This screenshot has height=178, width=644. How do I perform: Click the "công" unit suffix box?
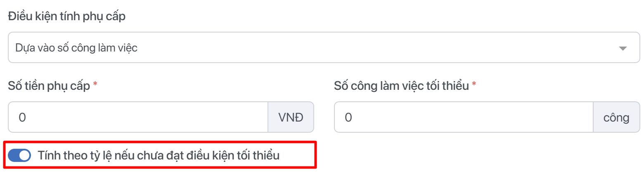[x=616, y=117]
